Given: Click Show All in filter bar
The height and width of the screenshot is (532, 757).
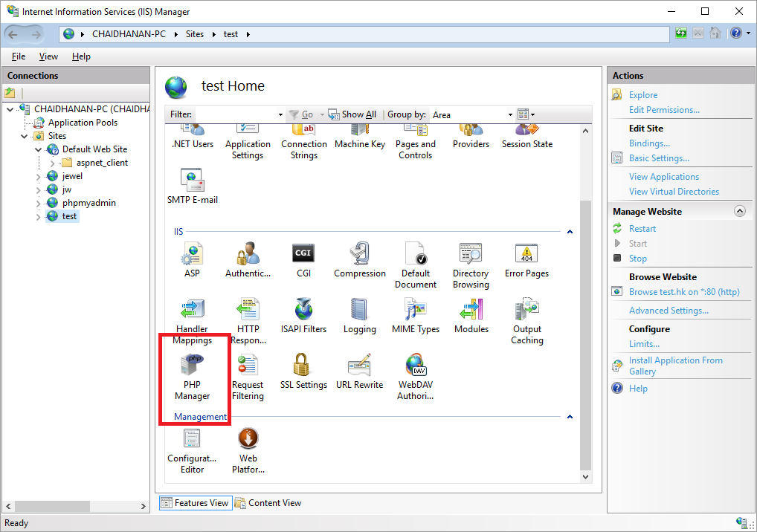Looking at the screenshot, I should (352, 114).
